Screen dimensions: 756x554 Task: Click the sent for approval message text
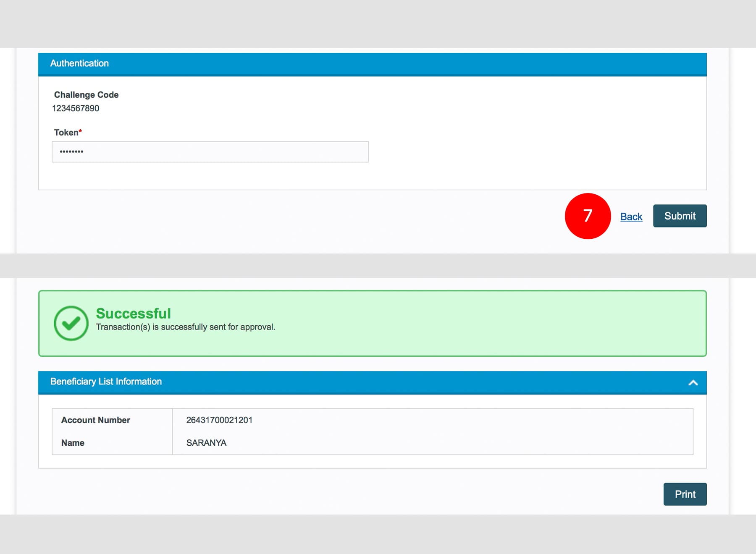185,327
